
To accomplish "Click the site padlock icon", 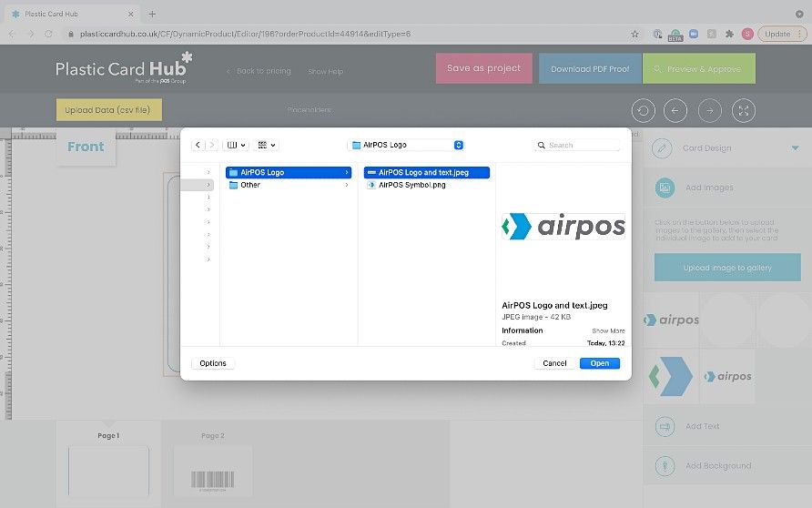I will pos(71,34).
